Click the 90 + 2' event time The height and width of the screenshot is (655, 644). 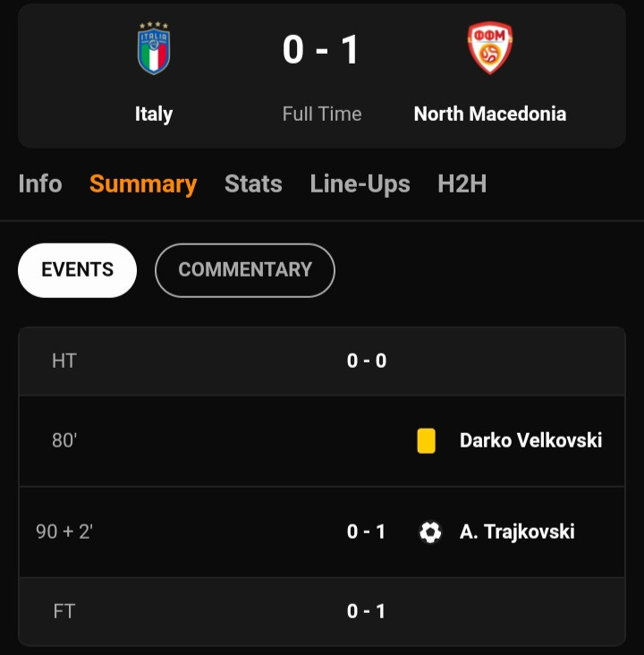pyautogui.click(x=64, y=532)
